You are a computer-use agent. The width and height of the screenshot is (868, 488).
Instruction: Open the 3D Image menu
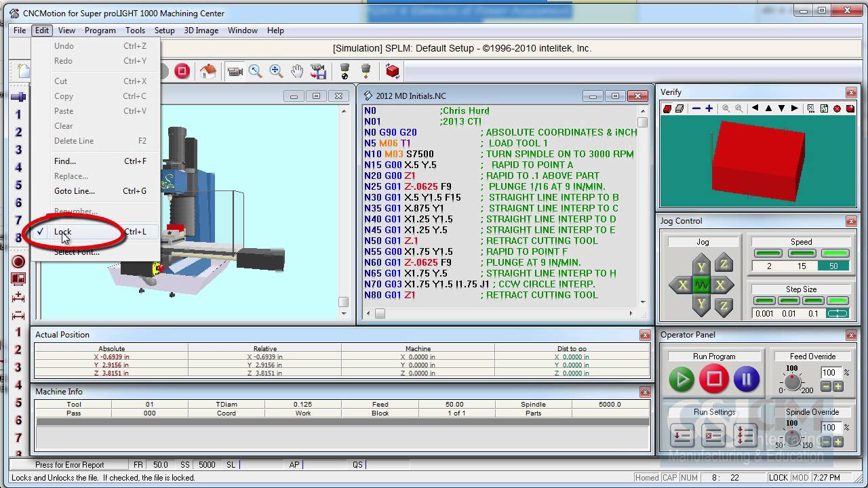point(201,30)
